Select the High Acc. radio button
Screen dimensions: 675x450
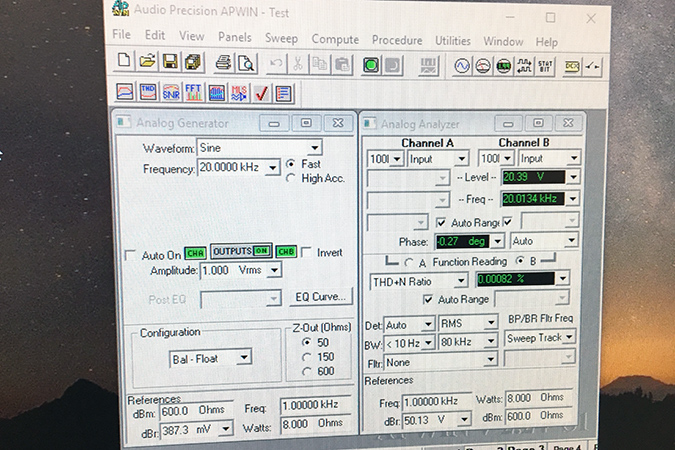(x=291, y=179)
